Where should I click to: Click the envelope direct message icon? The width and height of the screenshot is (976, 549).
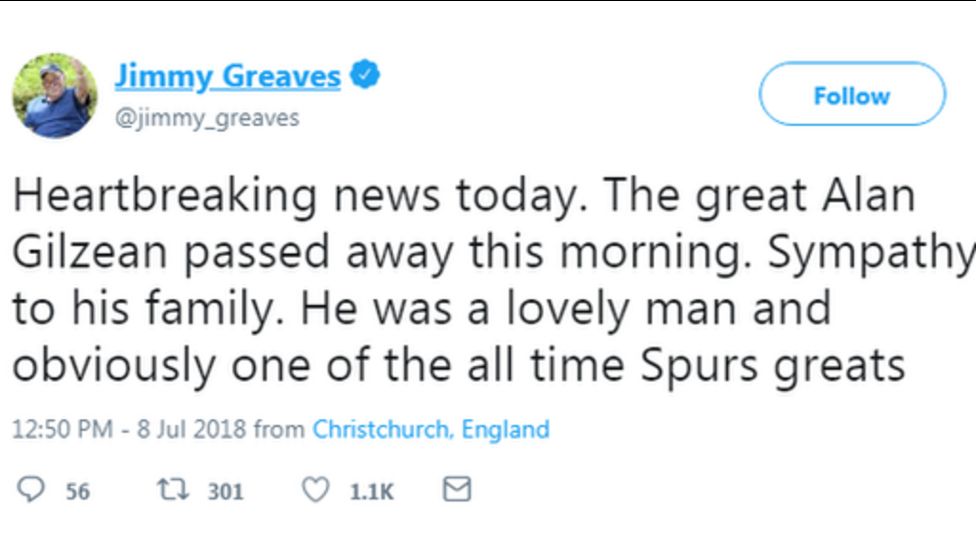[456, 490]
